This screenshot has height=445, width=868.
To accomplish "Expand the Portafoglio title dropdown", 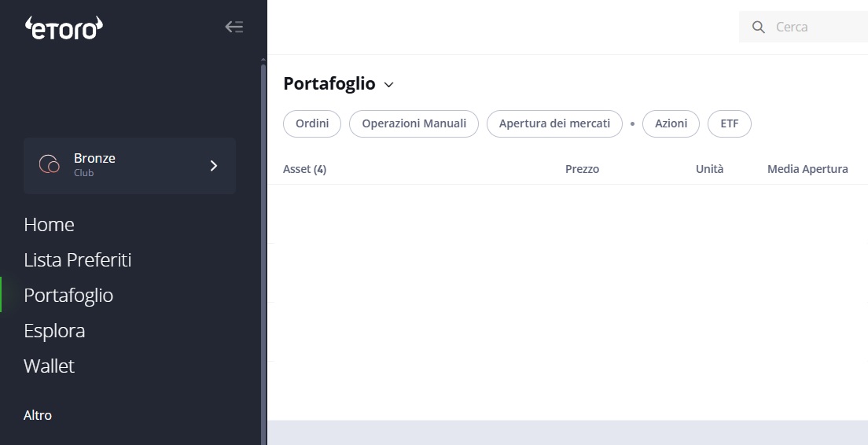I will click(x=388, y=85).
